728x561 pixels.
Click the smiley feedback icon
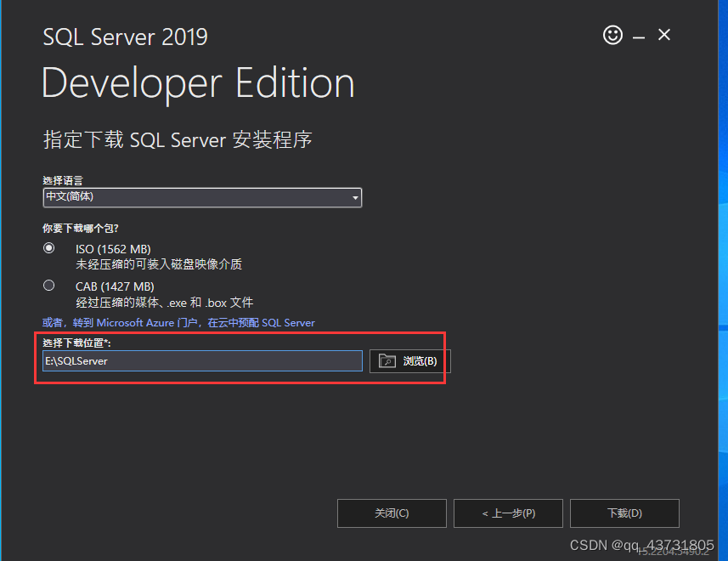pos(612,35)
